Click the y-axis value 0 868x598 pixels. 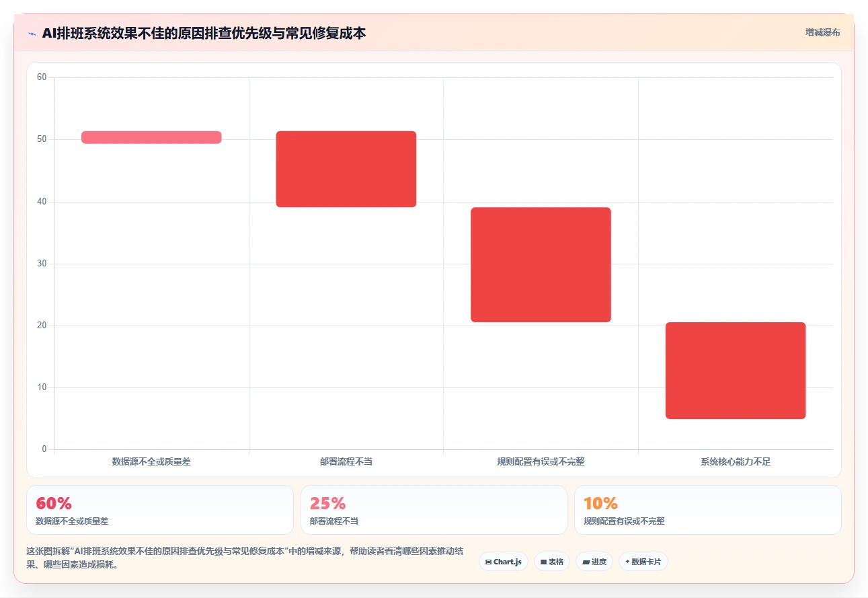(x=44, y=449)
